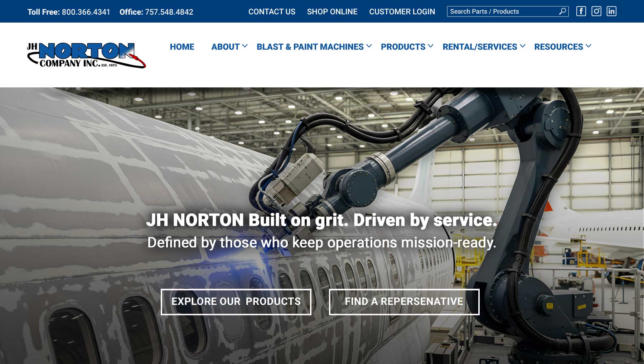This screenshot has height=364, width=644.
Task: Expand the Resources menu chevron
Action: coord(589,46)
